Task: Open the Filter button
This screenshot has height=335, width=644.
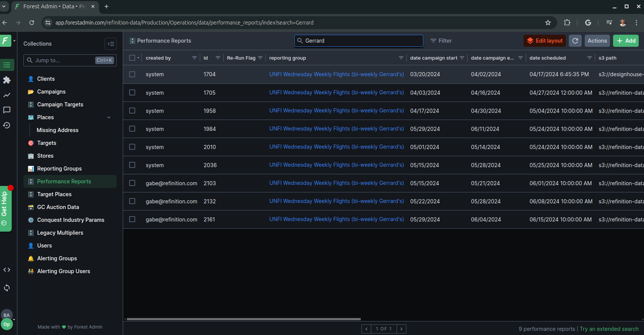Action: click(x=441, y=41)
